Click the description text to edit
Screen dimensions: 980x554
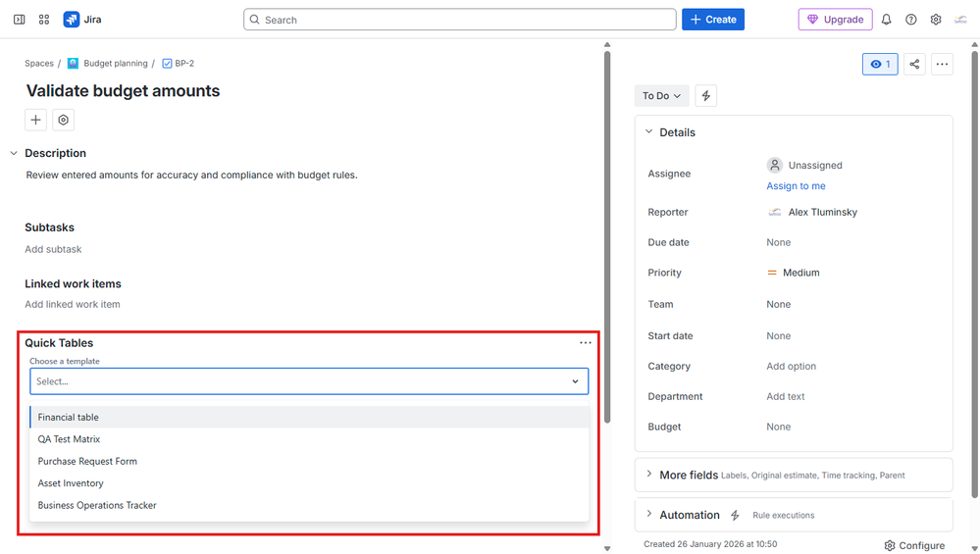(x=192, y=175)
